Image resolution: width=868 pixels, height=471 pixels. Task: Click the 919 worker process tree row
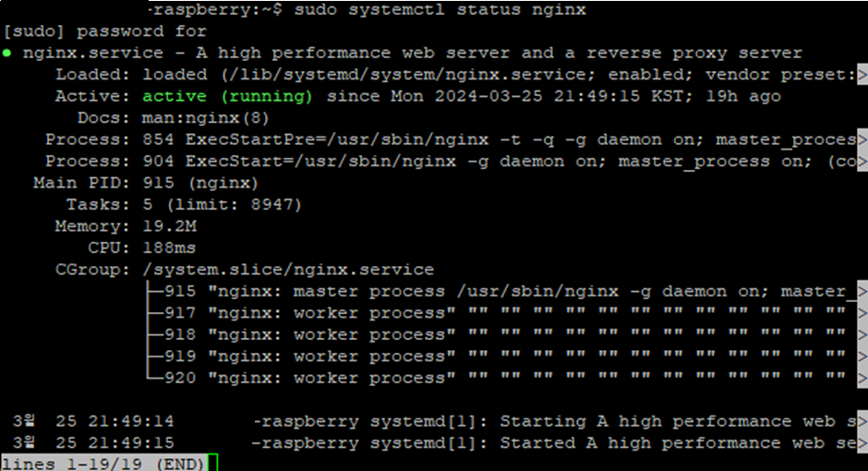click(x=496, y=356)
